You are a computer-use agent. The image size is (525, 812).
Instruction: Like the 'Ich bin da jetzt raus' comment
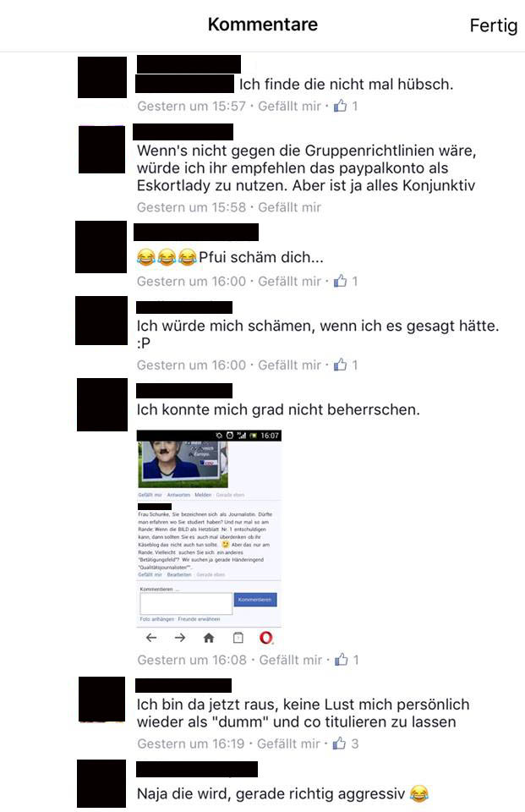(x=288, y=743)
